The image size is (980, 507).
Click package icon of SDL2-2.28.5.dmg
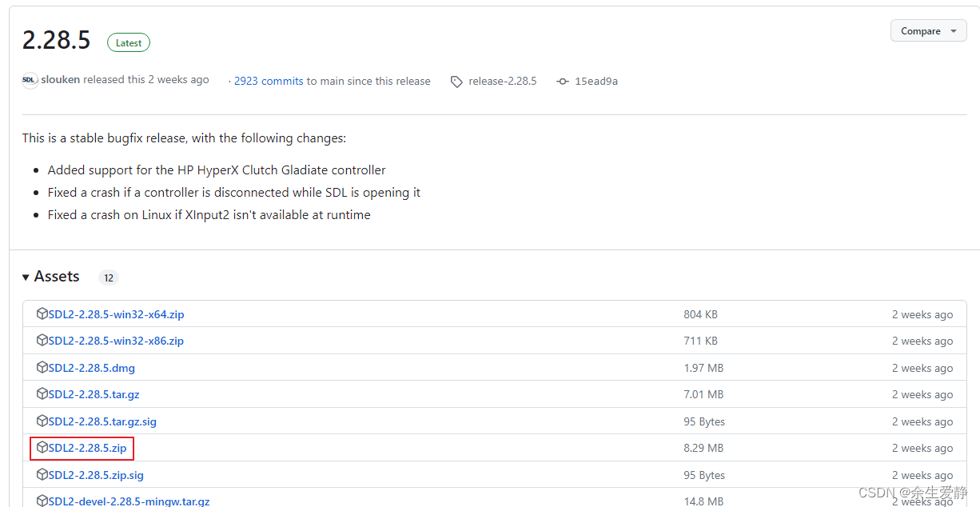[x=42, y=368]
